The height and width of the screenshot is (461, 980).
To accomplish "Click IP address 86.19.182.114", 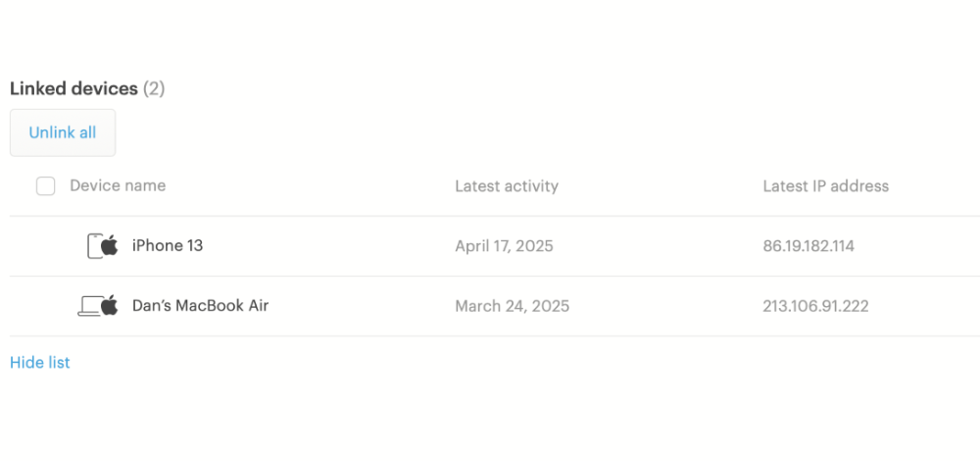I will [808, 246].
